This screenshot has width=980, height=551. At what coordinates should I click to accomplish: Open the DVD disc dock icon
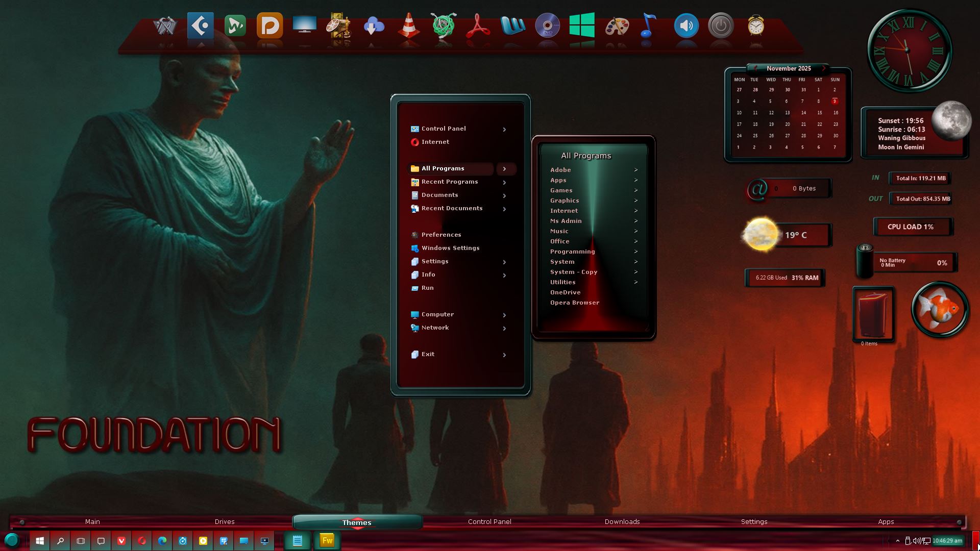547,26
